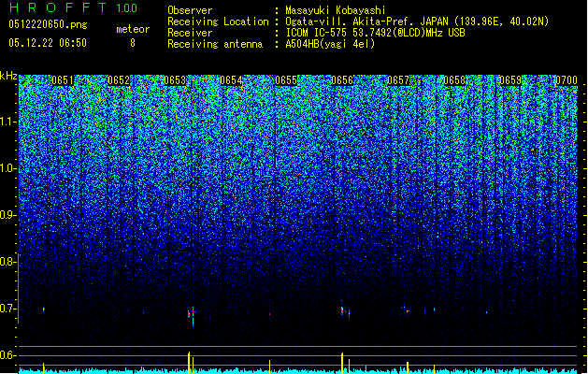Click the 0700 time marker
This screenshot has width=588, height=374.
pyautogui.click(x=566, y=80)
